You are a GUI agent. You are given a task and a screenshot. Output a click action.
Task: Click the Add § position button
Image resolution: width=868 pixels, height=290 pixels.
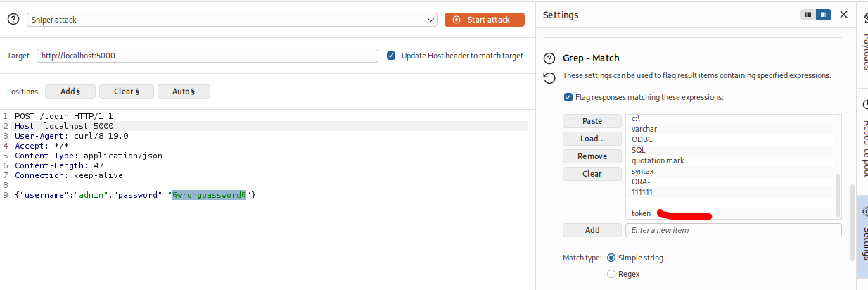point(70,92)
